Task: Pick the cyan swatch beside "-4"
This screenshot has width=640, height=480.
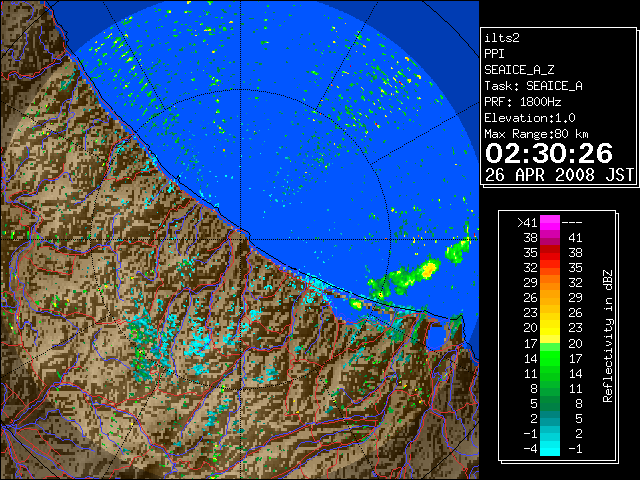Action: tap(550, 449)
